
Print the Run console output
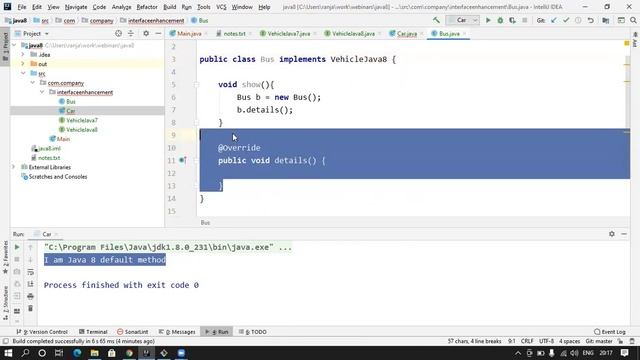[30, 296]
